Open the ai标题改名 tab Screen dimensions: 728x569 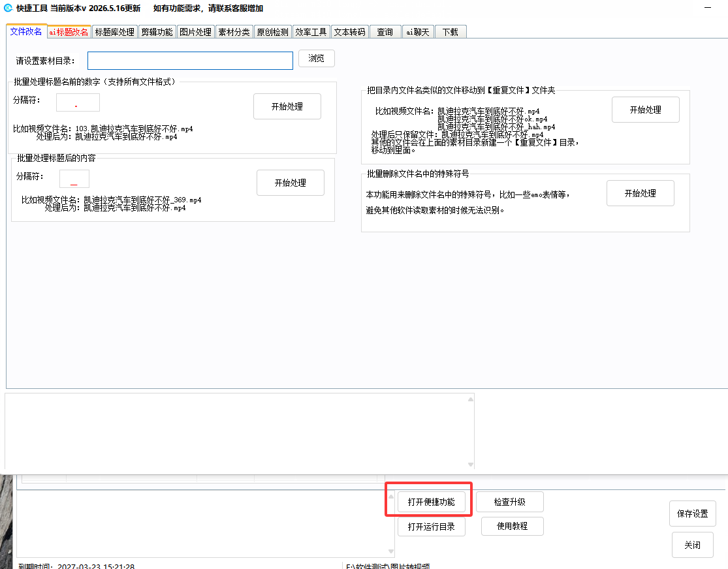[x=69, y=32]
